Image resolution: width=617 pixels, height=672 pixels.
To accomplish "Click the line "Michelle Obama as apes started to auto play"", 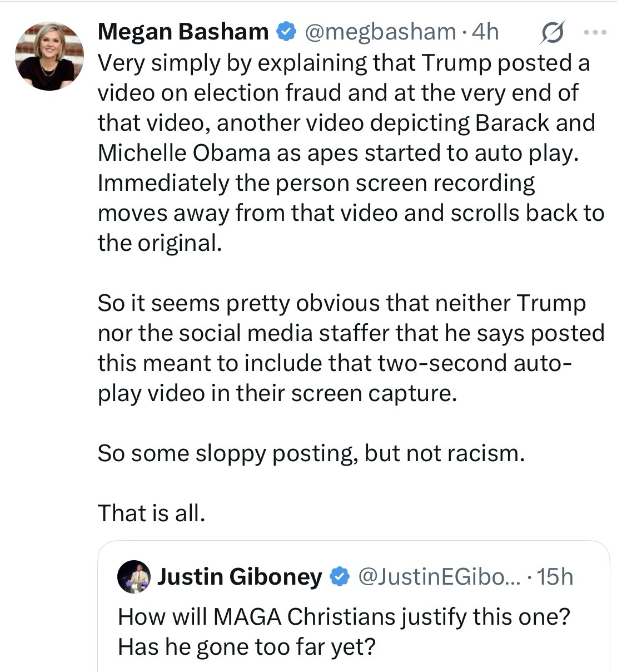I will pos(338,153).
